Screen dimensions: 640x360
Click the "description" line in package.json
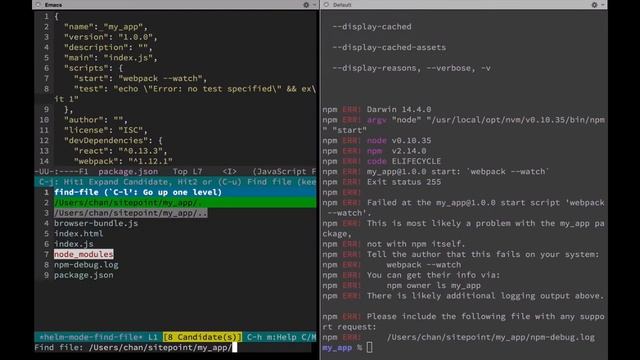point(108,47)
